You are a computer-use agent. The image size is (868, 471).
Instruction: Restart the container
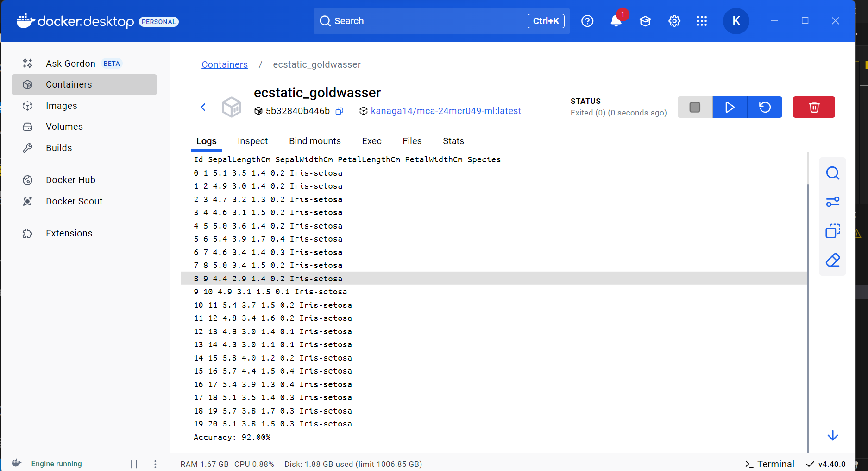coord(765,107)
